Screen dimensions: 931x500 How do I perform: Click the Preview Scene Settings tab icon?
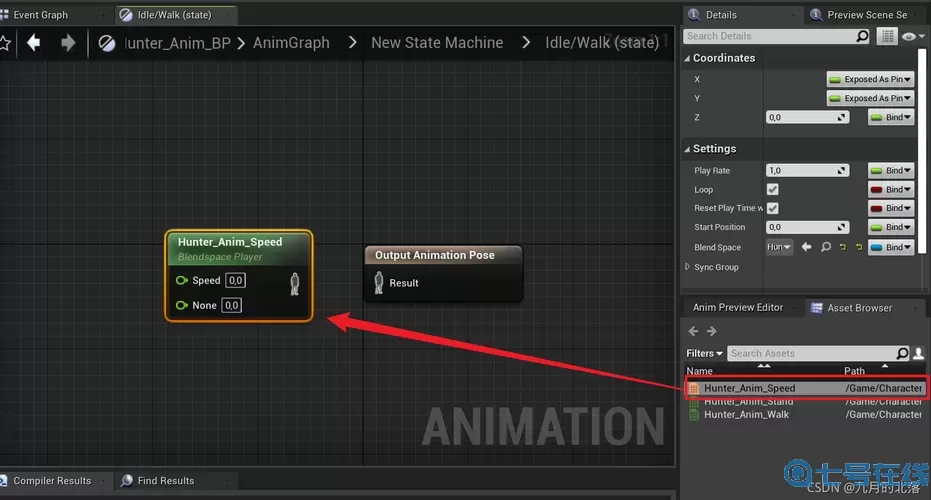(816, 15)
